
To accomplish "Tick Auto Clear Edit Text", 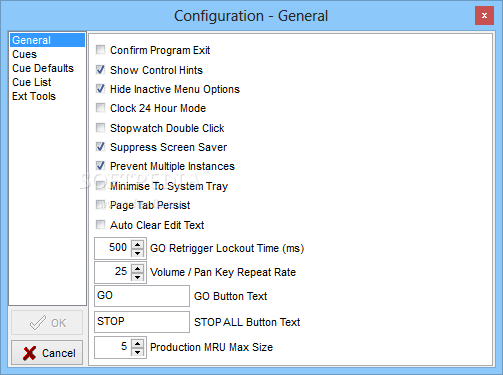I will [x=100, y=225].
